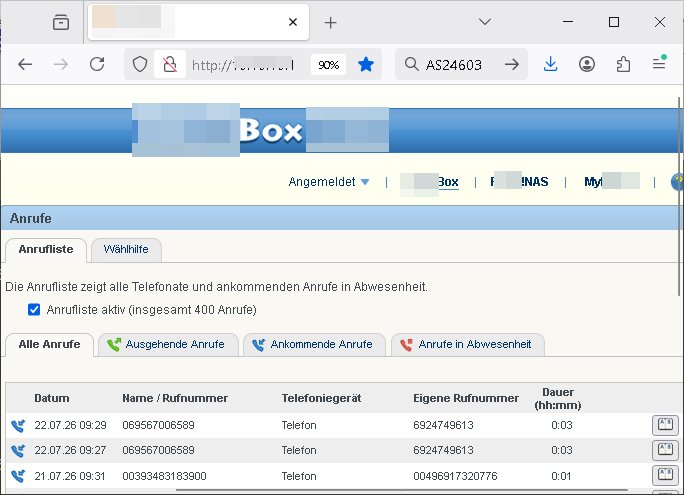Click the insecure connection padlock icon

(170, 65)
